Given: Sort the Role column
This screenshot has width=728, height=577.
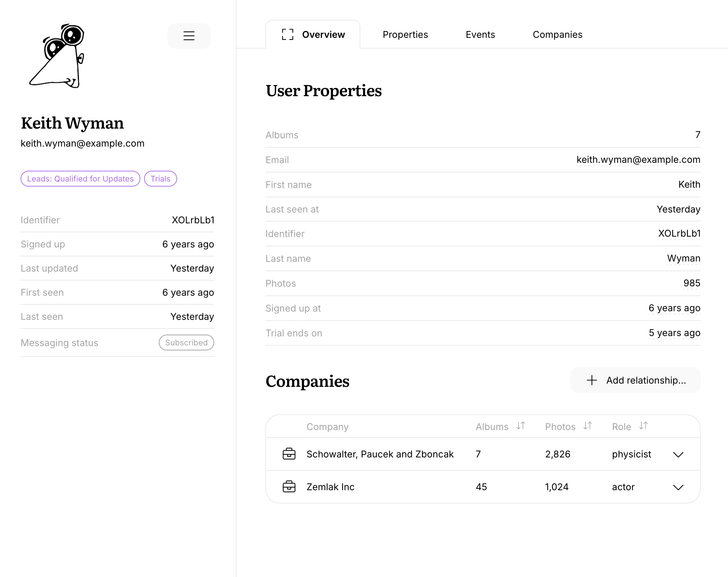Looking at the screenshot, I should coord(643,426).
